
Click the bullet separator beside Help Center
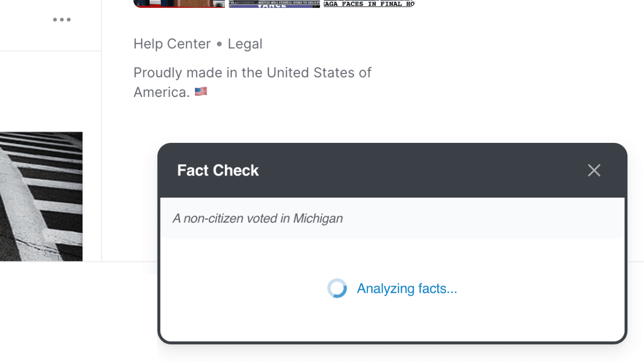point(219,44)
